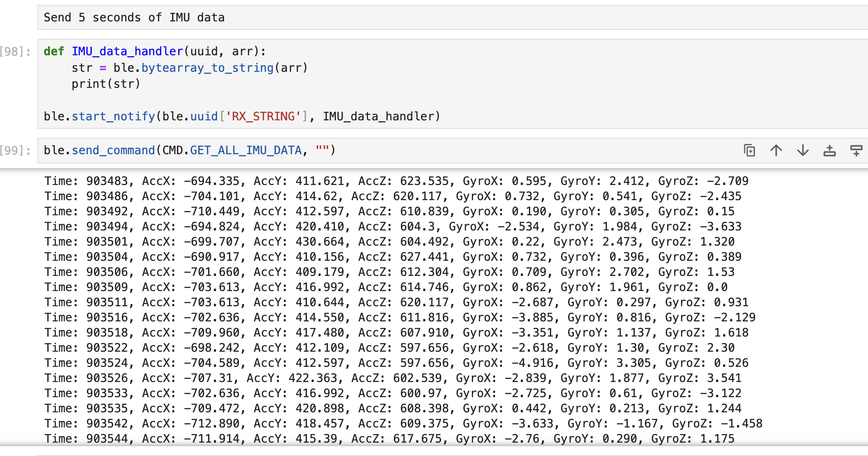The width and height of the screenshot is (868, 456).
Task: Select the 'Send 5 seconds of IMU data' cell
Action: tap(134, 18)
